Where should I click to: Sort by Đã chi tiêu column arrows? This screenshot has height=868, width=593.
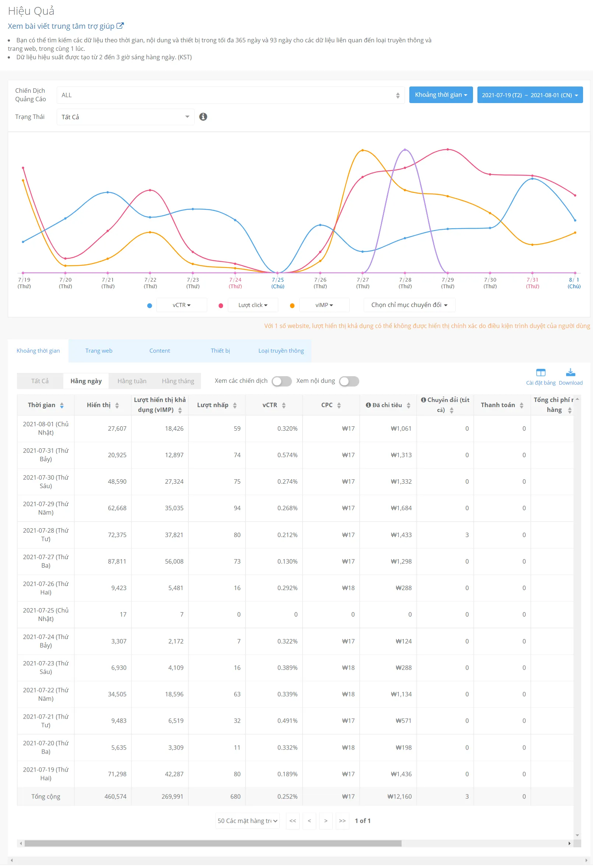[x=409, y=406]
